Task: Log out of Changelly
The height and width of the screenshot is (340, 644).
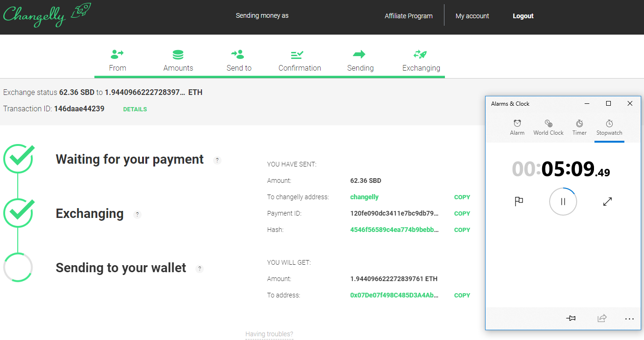Action: 523,16
